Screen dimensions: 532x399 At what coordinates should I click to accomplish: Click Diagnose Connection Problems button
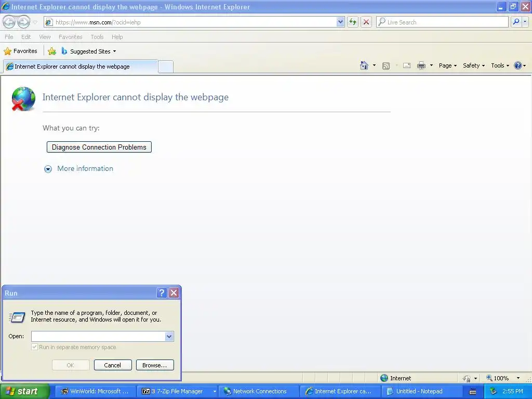point(99,147)
